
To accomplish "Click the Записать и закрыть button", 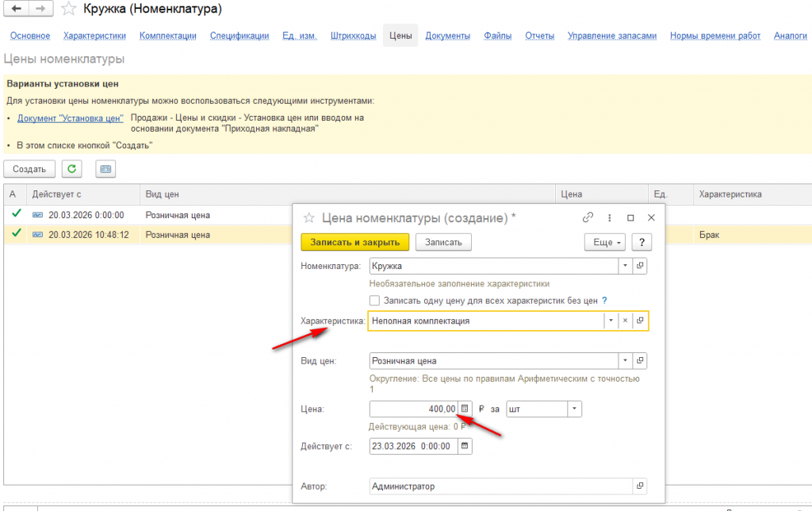I will (354, 242).
